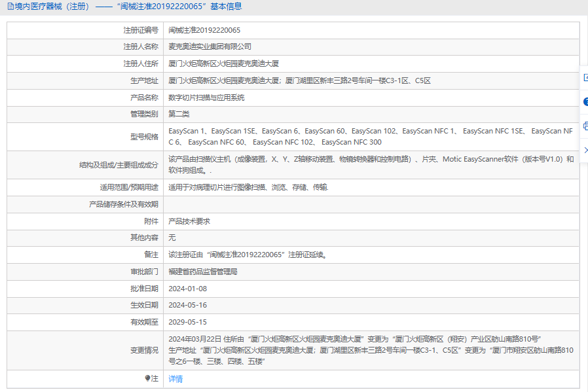Image resolution: width=588 pixels, height=392 pixels.
Task: Click the expiry date 2029-05-15
Action: (187, 322)
